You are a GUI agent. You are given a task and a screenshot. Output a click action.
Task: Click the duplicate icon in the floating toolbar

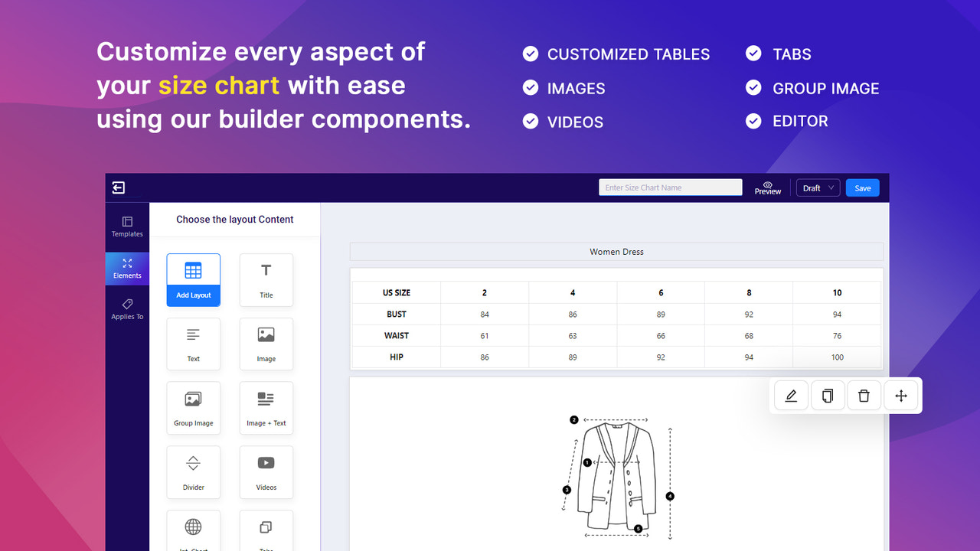coord(828,395)
